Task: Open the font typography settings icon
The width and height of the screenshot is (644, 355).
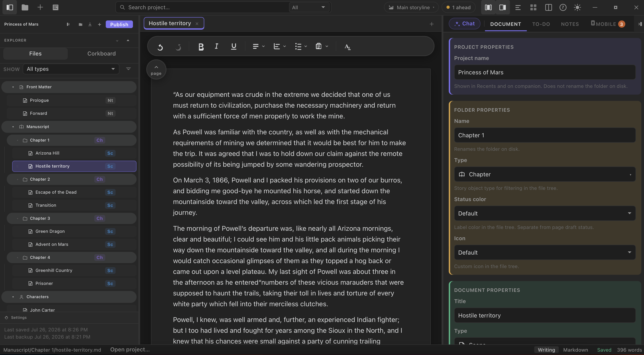Action: 347,47
